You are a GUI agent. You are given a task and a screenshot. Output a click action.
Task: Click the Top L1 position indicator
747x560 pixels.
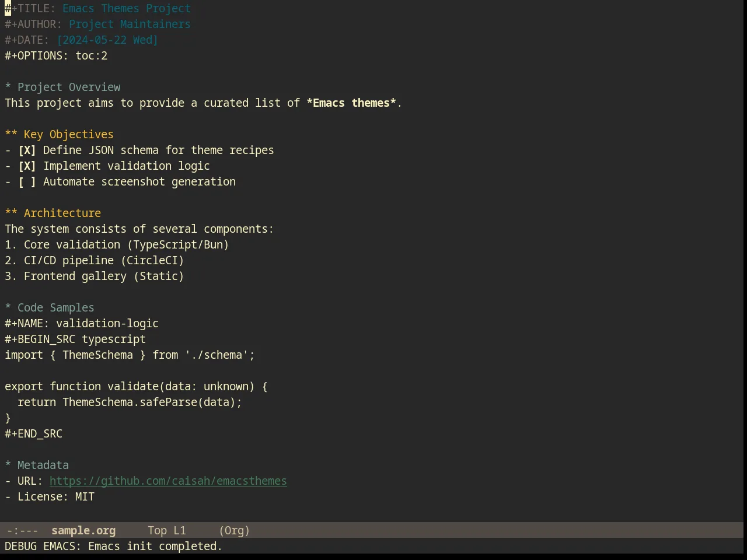[x=167, y=531]
